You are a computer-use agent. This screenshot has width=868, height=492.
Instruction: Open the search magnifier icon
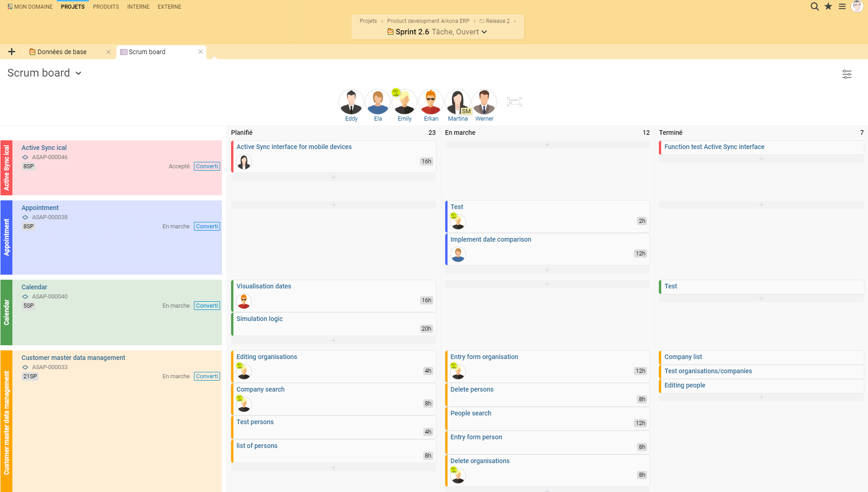tap(814, 6)
